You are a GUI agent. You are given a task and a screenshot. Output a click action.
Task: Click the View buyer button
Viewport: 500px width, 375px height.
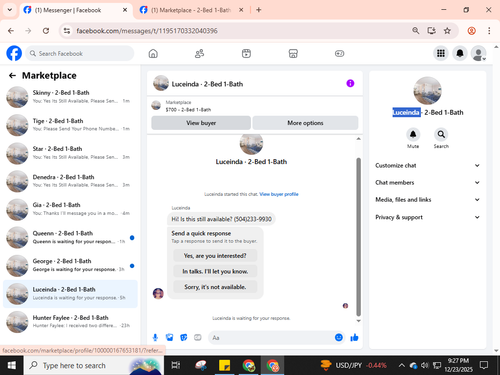201,123
